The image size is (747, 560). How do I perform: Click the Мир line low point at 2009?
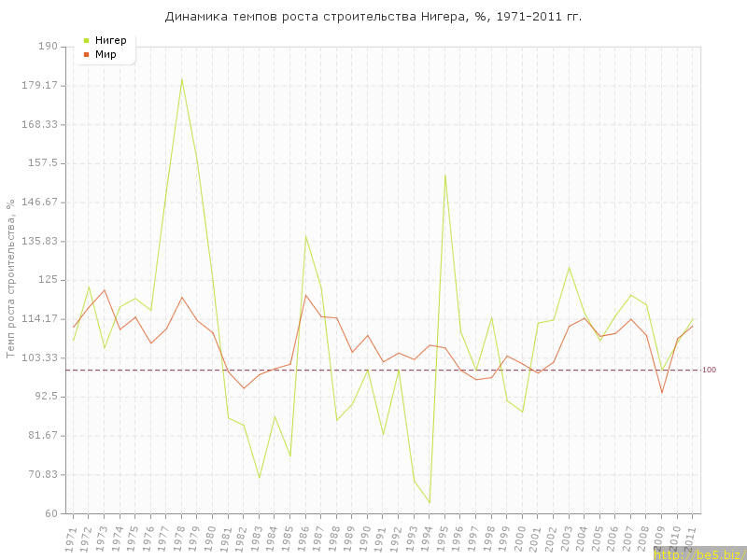[x=662, y=392]
